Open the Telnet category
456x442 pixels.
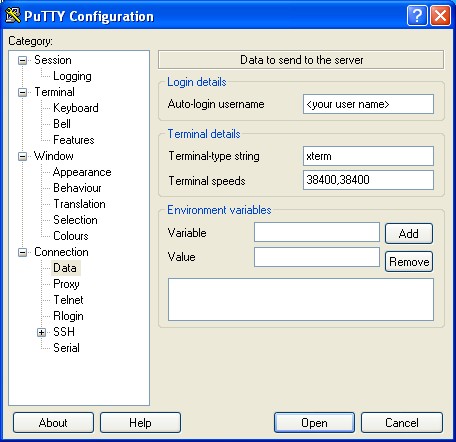(x=68, y=300)
